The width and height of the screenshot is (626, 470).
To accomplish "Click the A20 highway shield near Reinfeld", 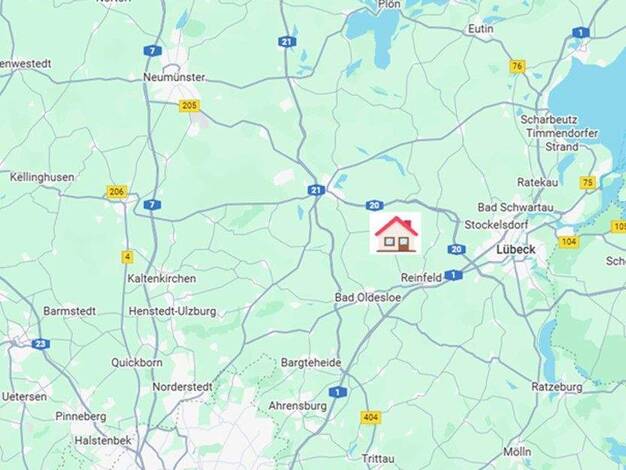I will click(x=456, y=250).
